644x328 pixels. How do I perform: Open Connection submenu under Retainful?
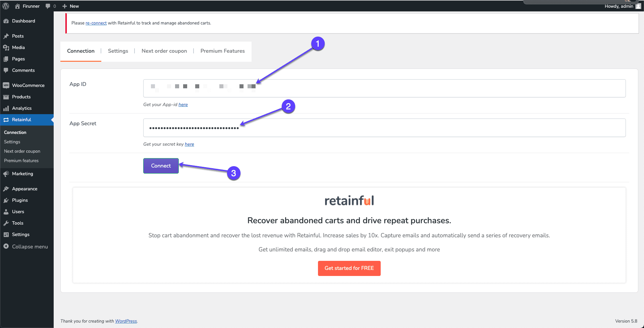(15, 132)
